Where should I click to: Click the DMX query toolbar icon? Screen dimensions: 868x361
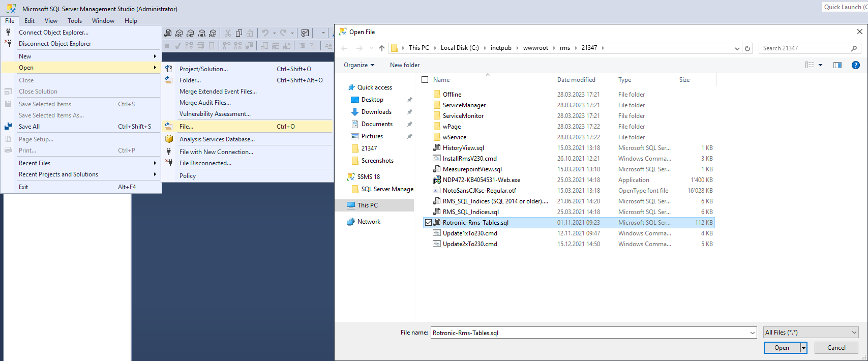tap(190, 33)
